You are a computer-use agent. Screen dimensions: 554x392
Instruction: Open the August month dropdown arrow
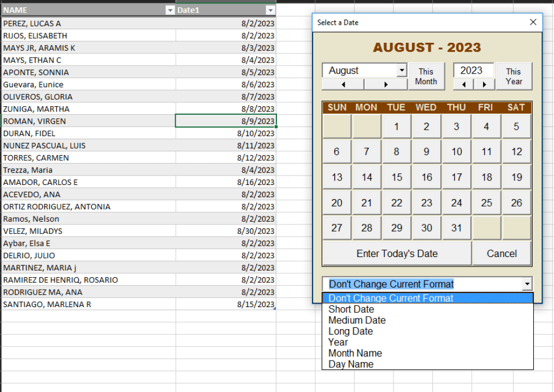coord(403,70)
